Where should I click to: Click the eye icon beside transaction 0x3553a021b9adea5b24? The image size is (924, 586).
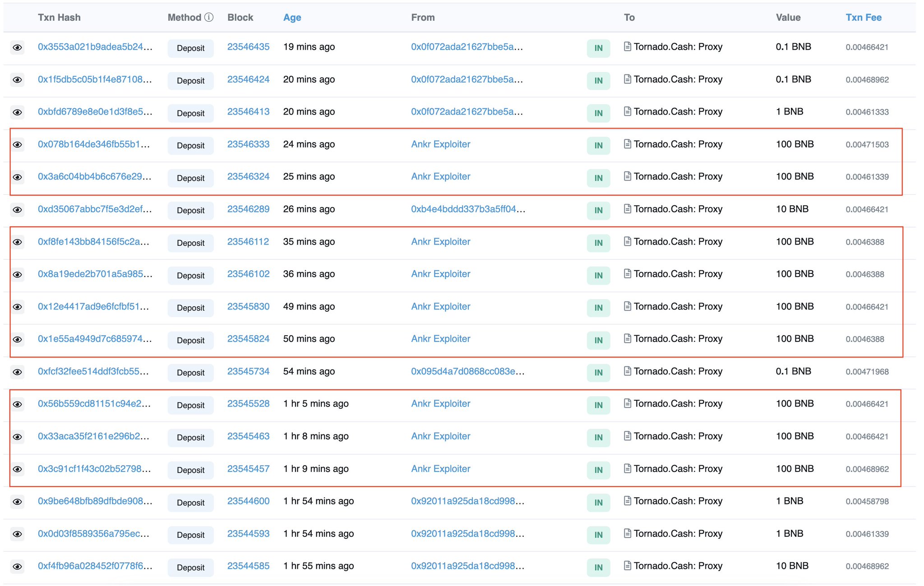point(18,48)
